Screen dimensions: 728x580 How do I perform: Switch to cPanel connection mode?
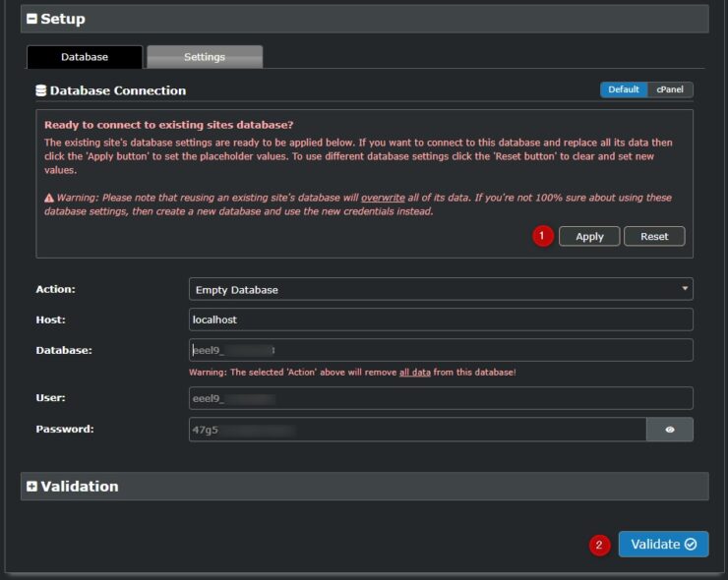click(669, 89)
